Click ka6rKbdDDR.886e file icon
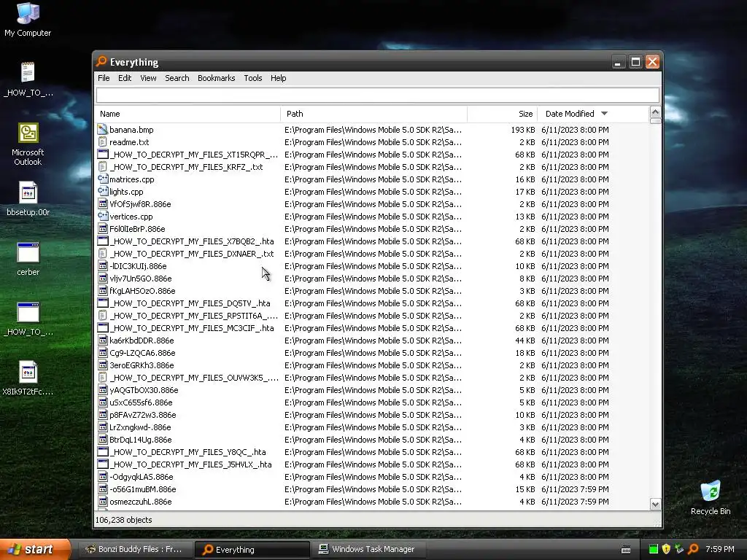This screenshot has height=560, width=747. click(102, 341)
